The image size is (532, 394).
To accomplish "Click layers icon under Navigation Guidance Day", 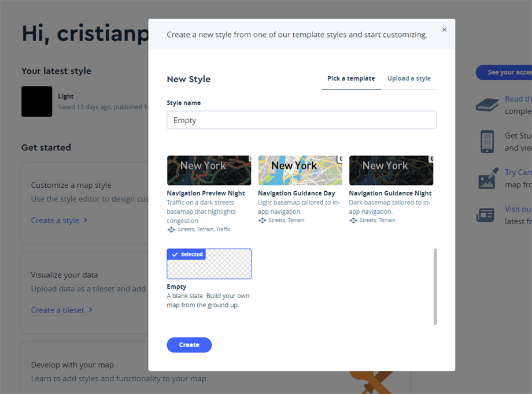I will 263,221.
